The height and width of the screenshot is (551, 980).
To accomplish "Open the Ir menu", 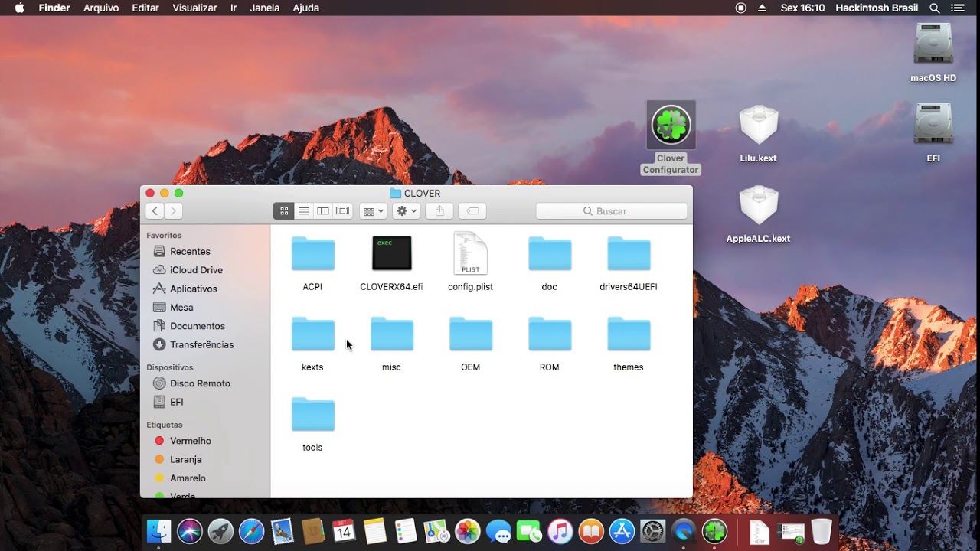I will pos(234,8).
